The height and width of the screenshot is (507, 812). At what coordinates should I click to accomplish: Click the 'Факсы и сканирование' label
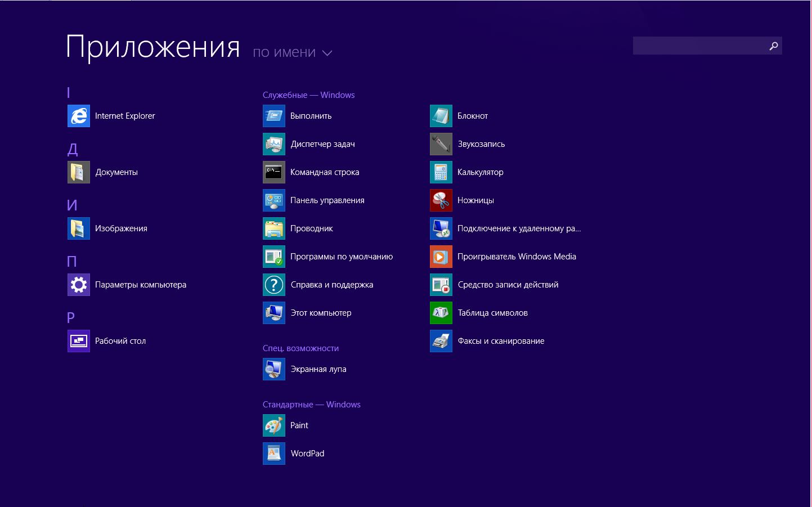[501, 341]
